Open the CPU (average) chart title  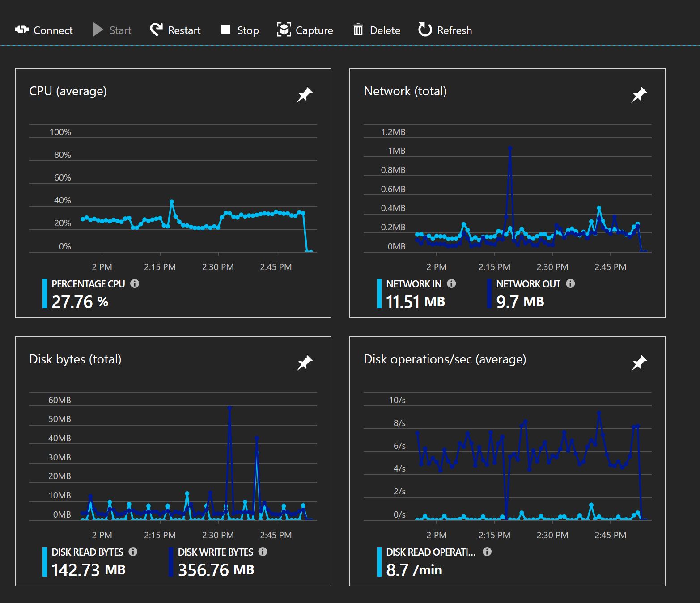click(x=68, y=91)
